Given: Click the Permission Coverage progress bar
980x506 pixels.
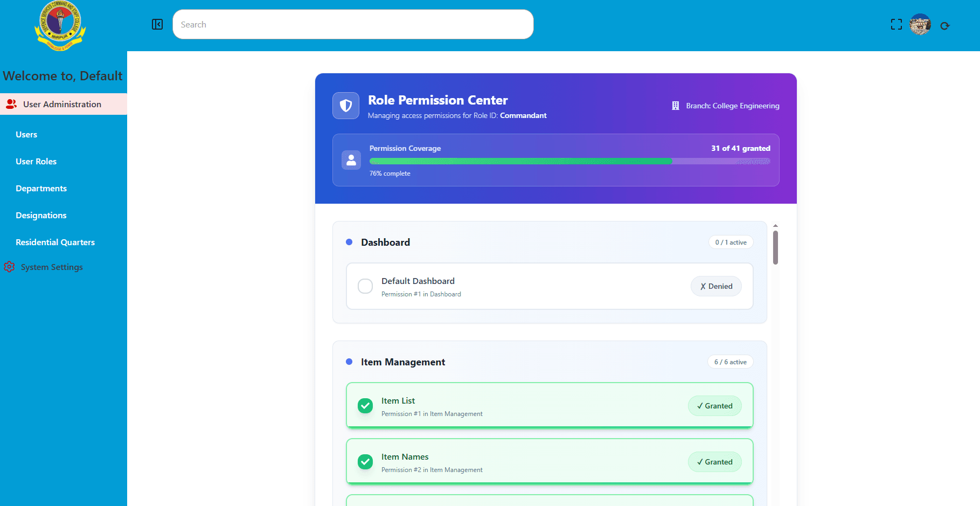Looking at the screenshot, I should click(x=570, y=161).
